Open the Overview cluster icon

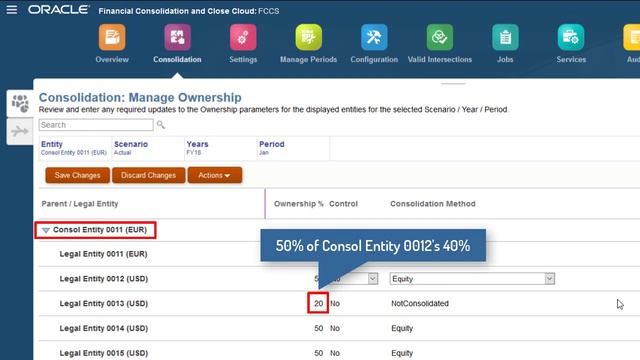tap(112, 37)
